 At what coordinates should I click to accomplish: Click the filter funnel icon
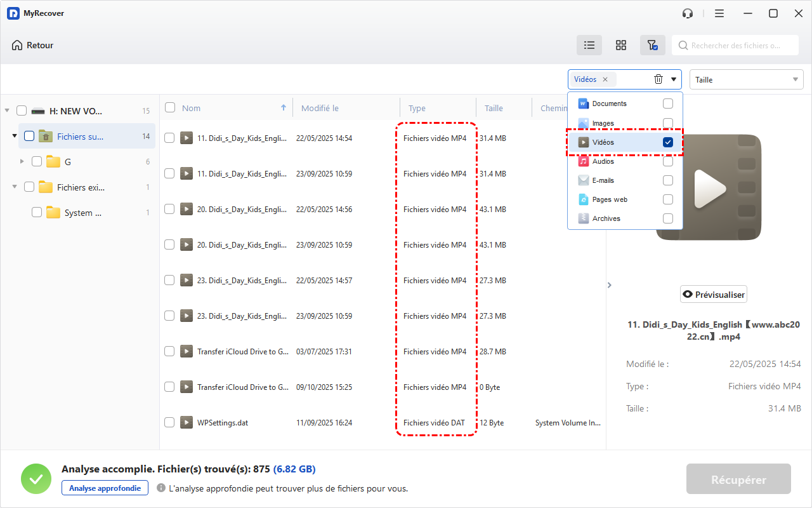coord(652,45)
